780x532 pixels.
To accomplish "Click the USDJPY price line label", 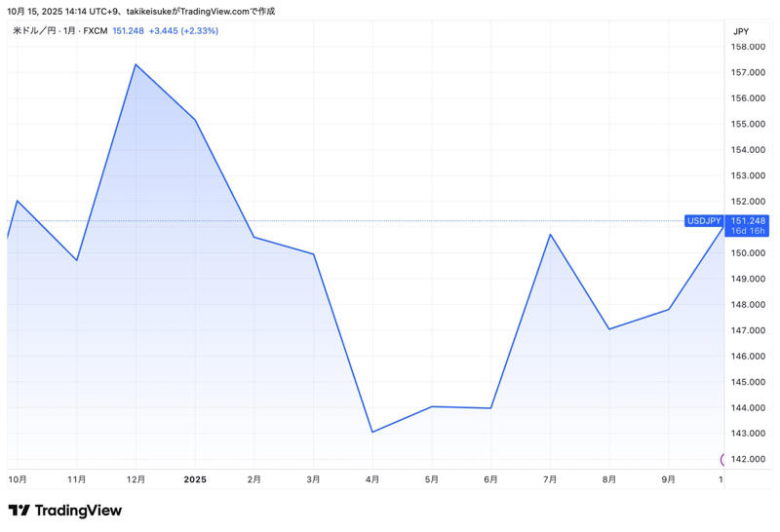I will point(704,221).
